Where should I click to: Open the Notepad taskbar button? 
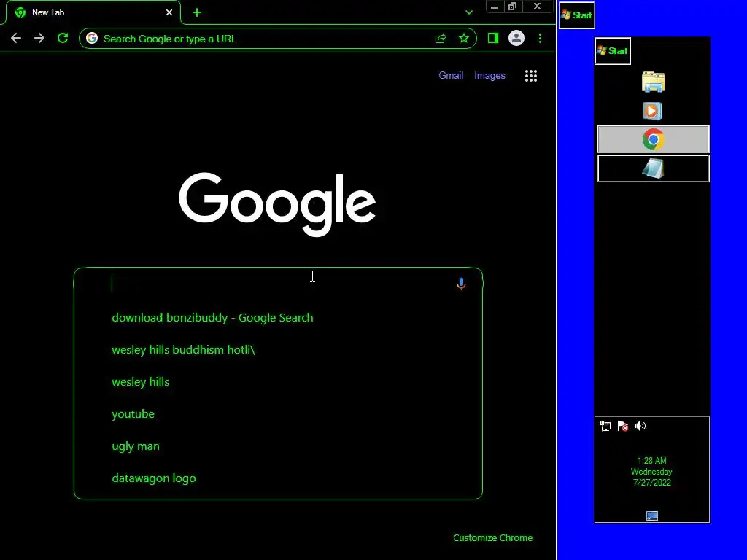click(653, 168)
